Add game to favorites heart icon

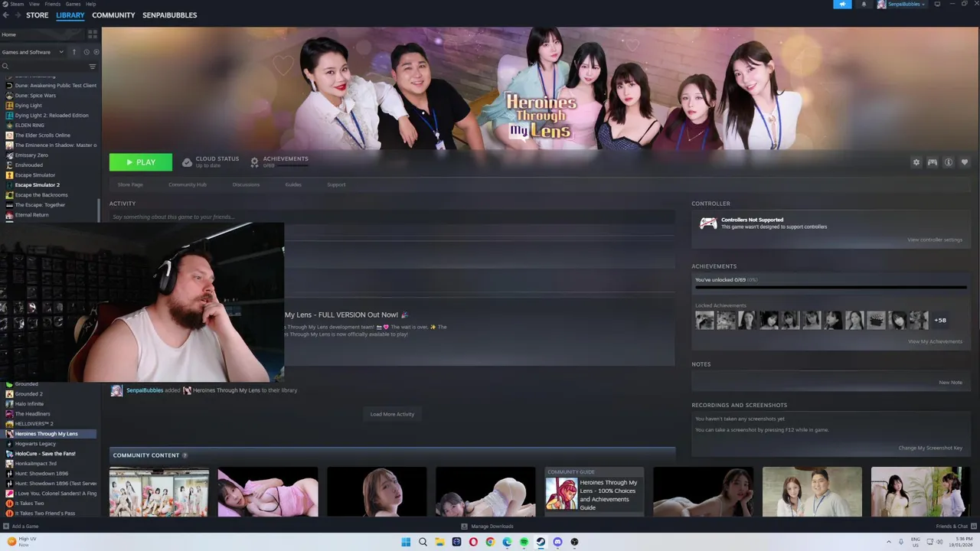click(x=964, y=162)
